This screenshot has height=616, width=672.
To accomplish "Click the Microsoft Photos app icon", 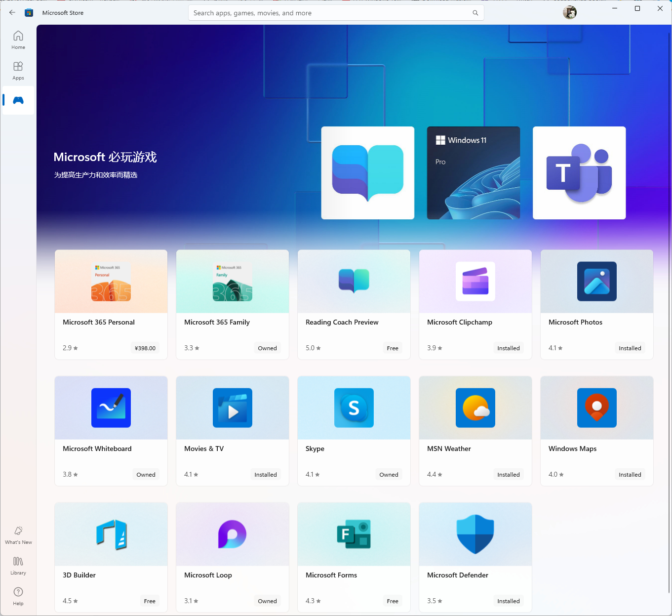I will (597, 282).
